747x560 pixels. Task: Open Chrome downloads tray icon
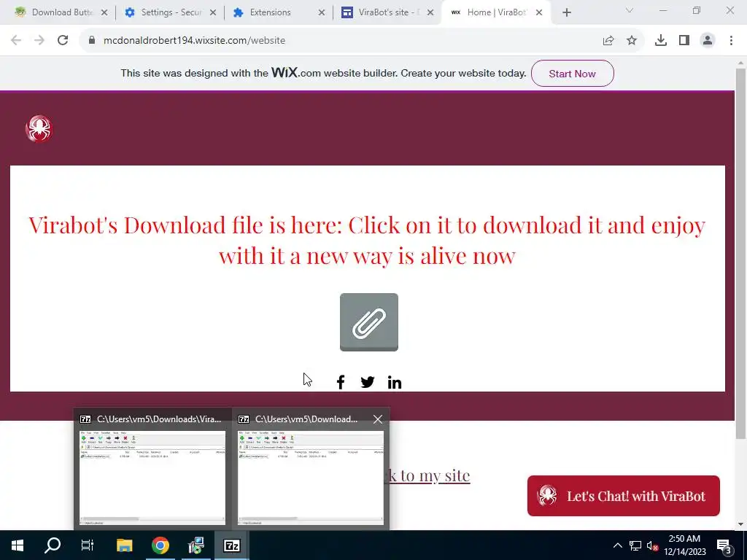[x=661, y=41]
